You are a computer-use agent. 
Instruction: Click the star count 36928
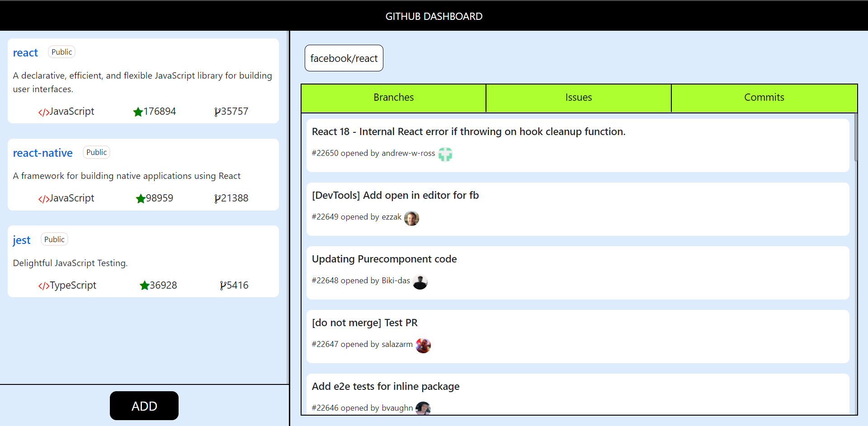(x=163, y=286)
